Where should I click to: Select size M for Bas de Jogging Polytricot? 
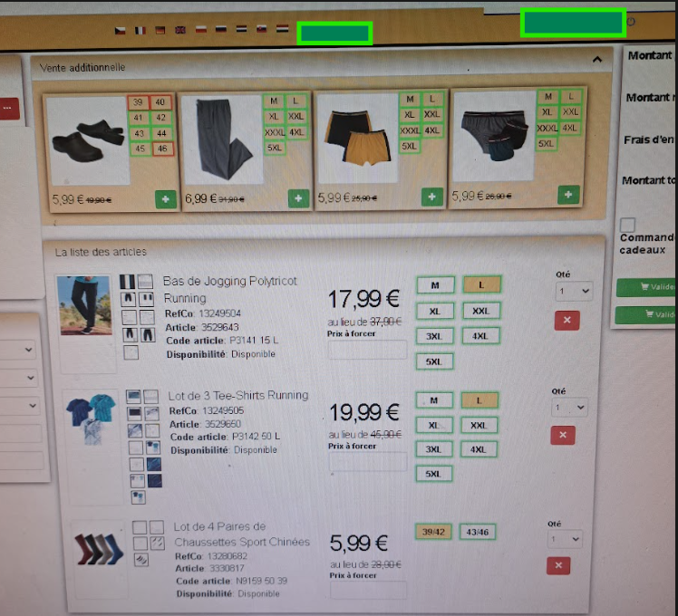pos(435,285)
